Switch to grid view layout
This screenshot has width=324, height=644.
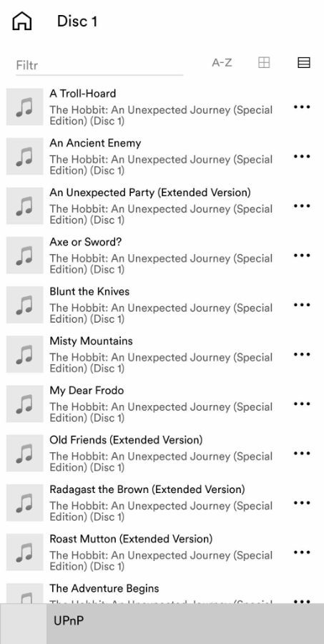pyautogui.click(x=264, y=63)
